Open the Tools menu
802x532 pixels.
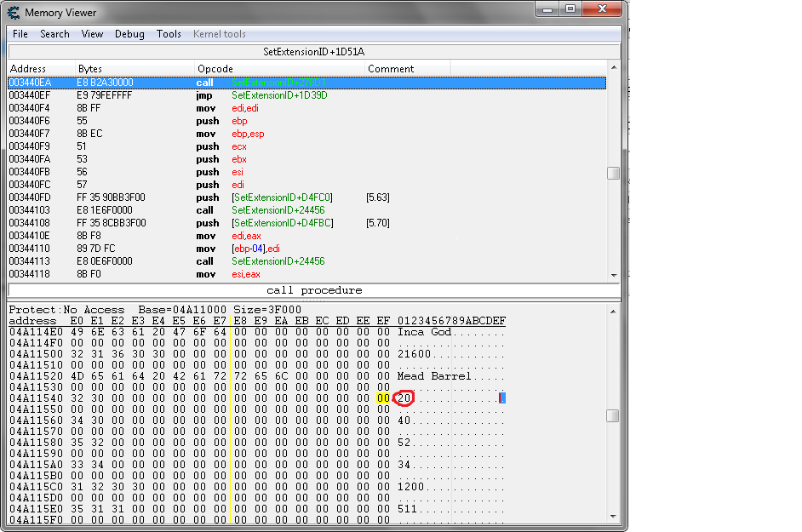pyautogui.click(x=169, y=34)
